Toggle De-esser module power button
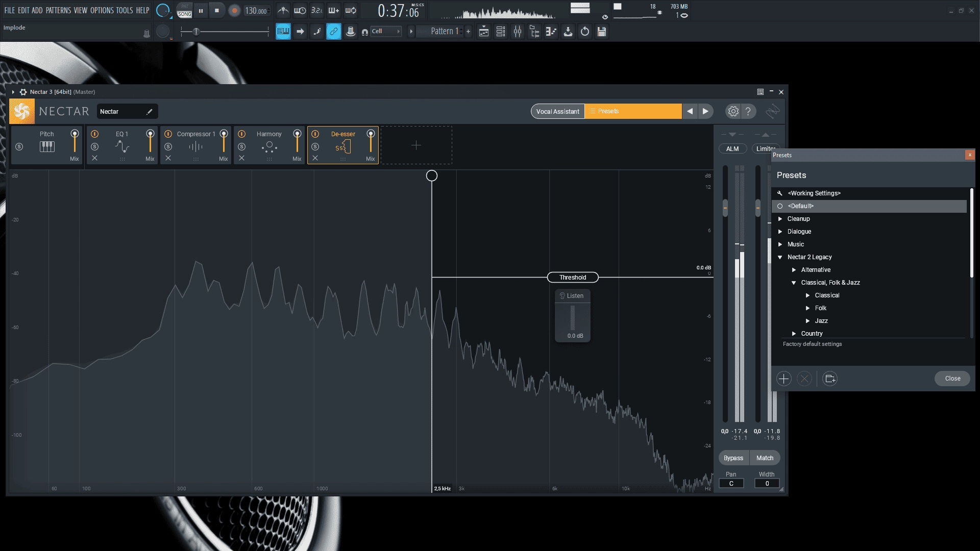Screen dimensions: 980x551 (x=315, y=134)
